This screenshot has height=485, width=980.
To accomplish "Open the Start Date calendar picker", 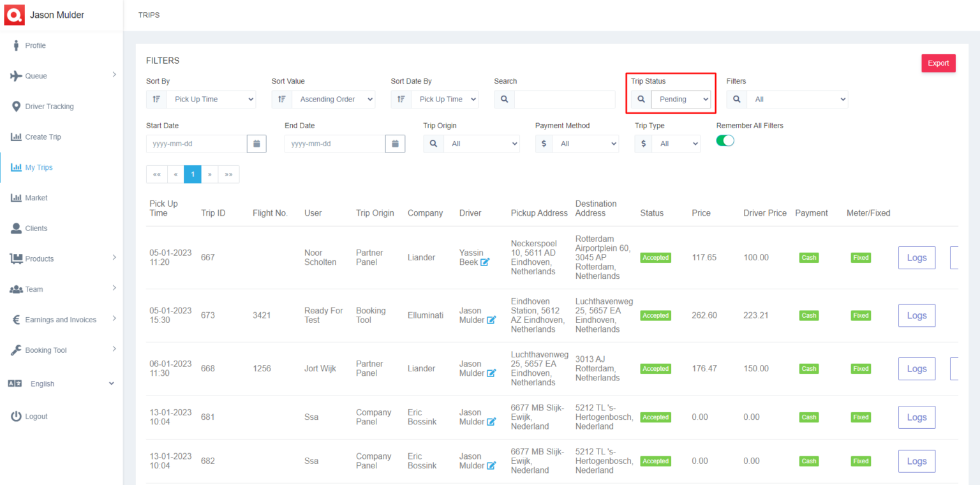I will [x=256, y=144].
